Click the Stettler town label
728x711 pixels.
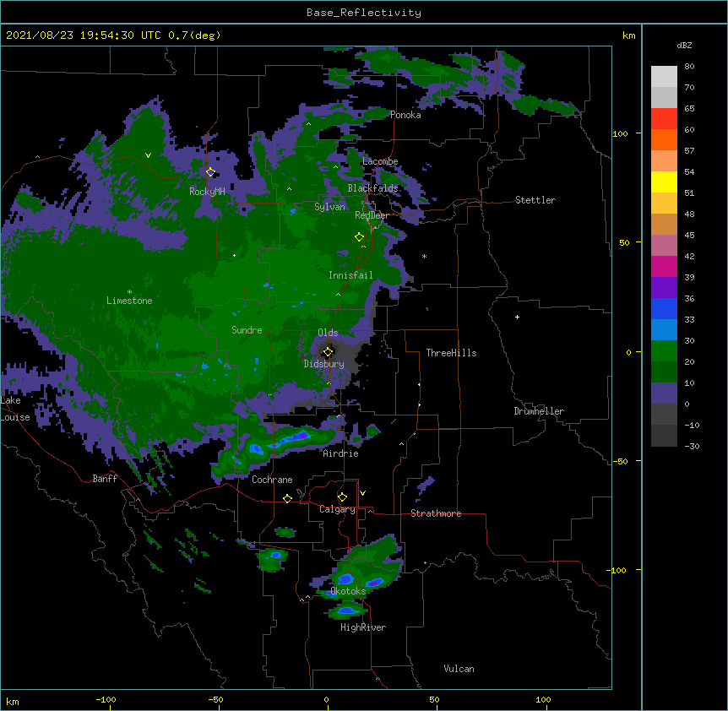(x=535, y=200)
